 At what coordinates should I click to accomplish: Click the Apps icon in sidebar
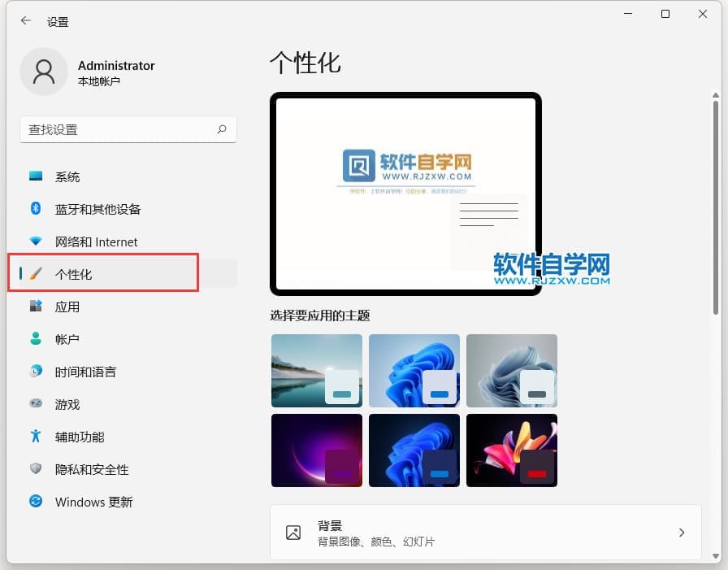click(x=36, y=307)
